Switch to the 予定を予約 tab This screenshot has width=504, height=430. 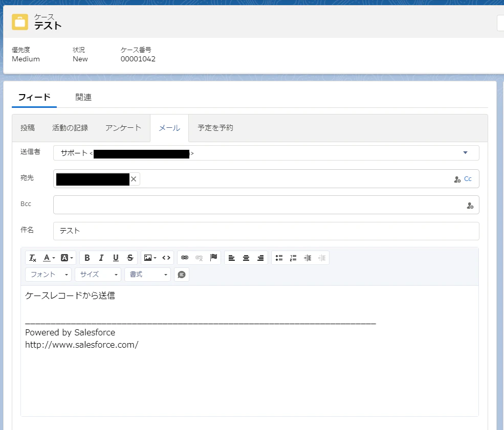pyautogui.click(x=215, y=128)
